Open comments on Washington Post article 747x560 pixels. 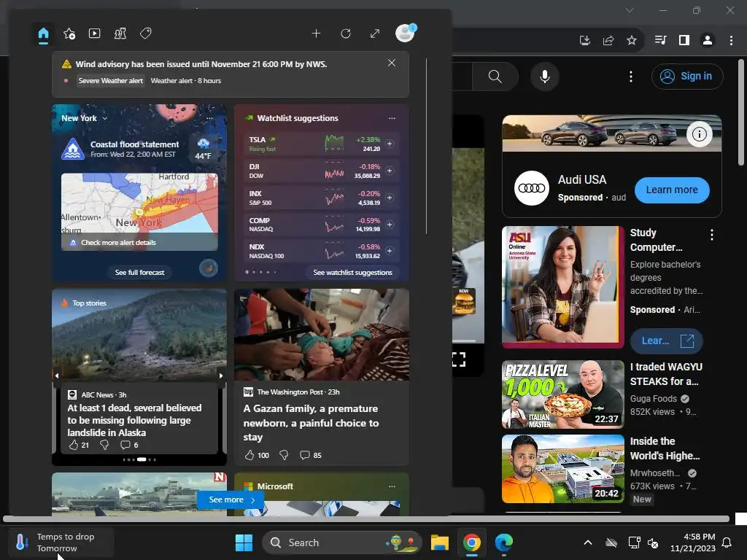(x=304, y=455)
